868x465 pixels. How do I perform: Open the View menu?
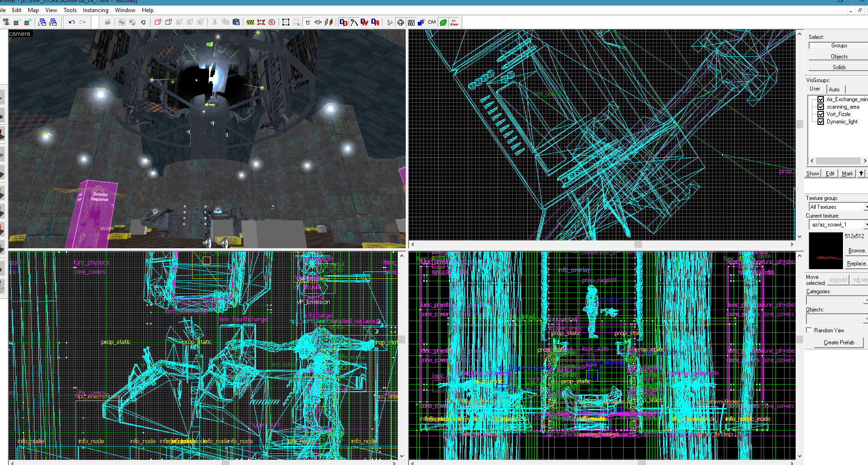pyautogui.click(x=51, y=10)
